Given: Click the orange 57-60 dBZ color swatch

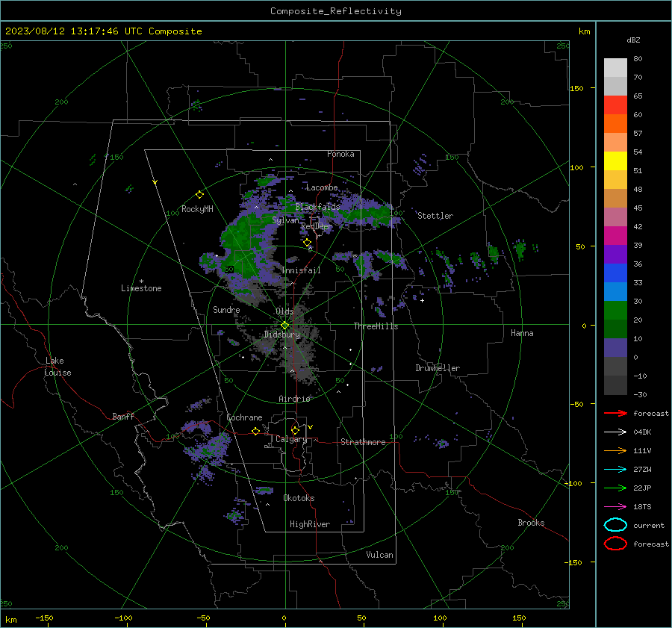Looking at the screenshot, I should click(x=615, y=123).
